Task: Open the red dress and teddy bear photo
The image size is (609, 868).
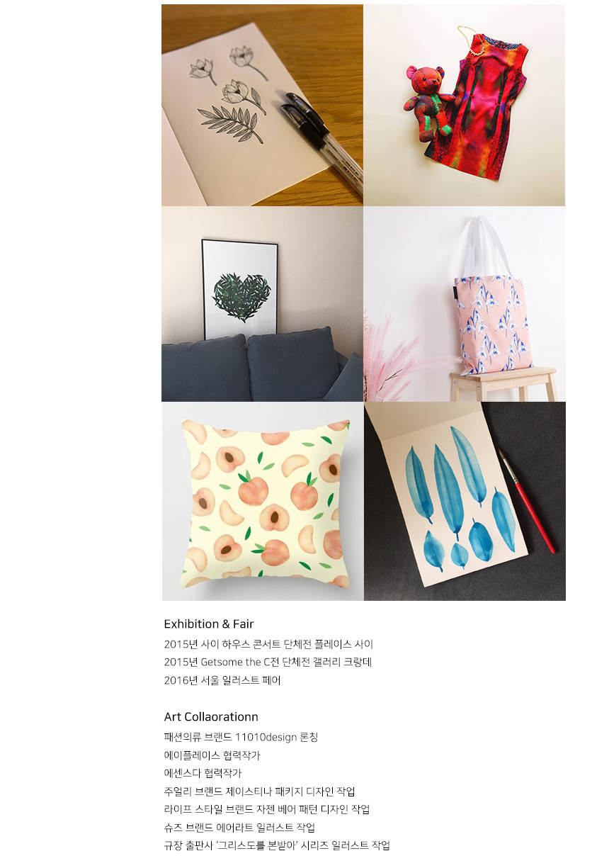Action: (465, 105)
